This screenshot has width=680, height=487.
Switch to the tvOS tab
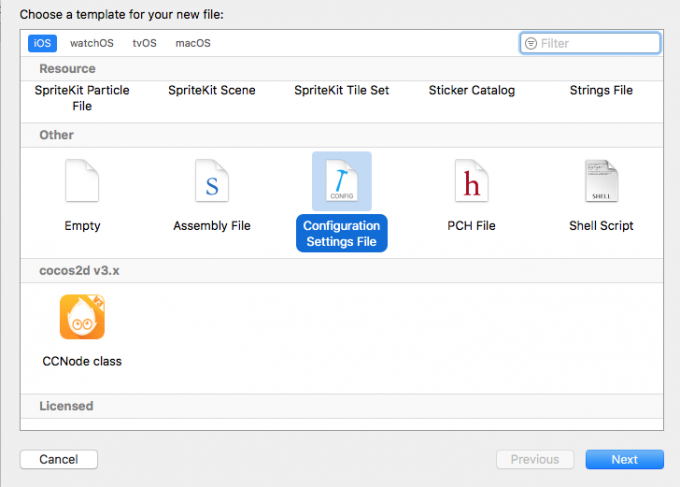[x=145, y=43]
